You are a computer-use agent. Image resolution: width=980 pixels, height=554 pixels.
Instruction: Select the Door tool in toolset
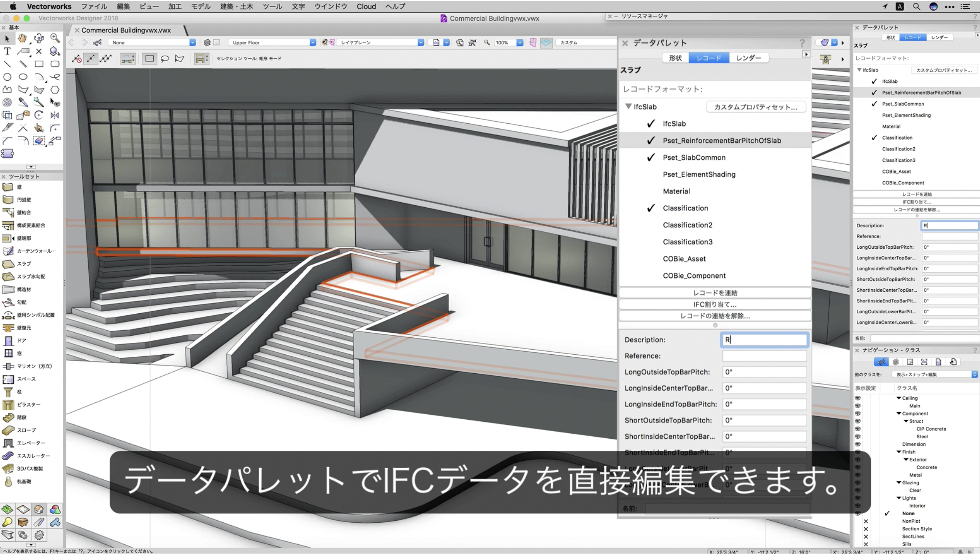point(21,340)
